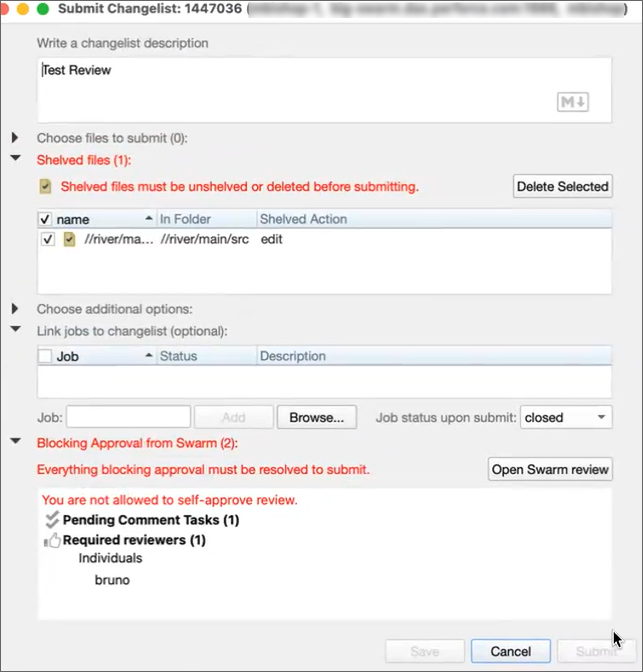Image resolution: width=643 pixels, height=672 pixels.
Task: Toggle the Job header checkbox
Action: pyautogui.click(x=45, y=356)
